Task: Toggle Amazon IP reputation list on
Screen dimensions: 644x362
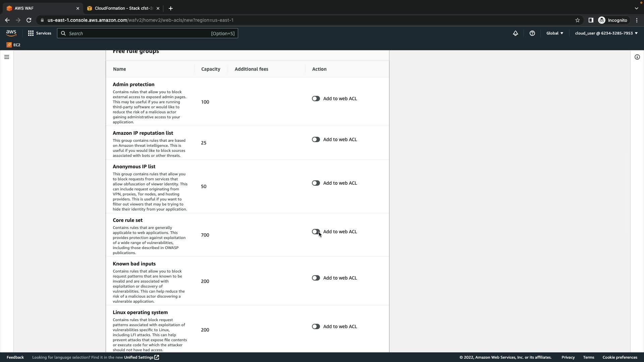Action: 316,139
